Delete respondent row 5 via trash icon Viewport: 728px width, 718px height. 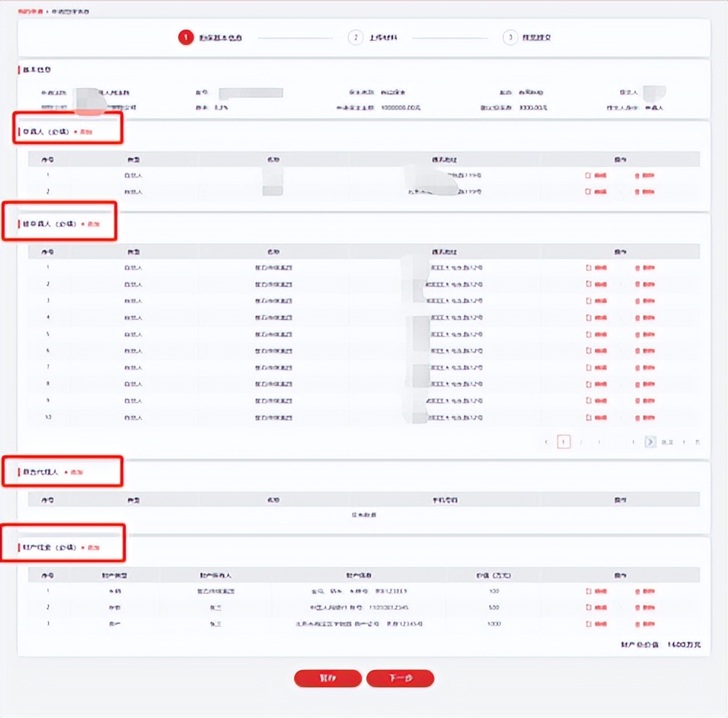coord(644,334)
